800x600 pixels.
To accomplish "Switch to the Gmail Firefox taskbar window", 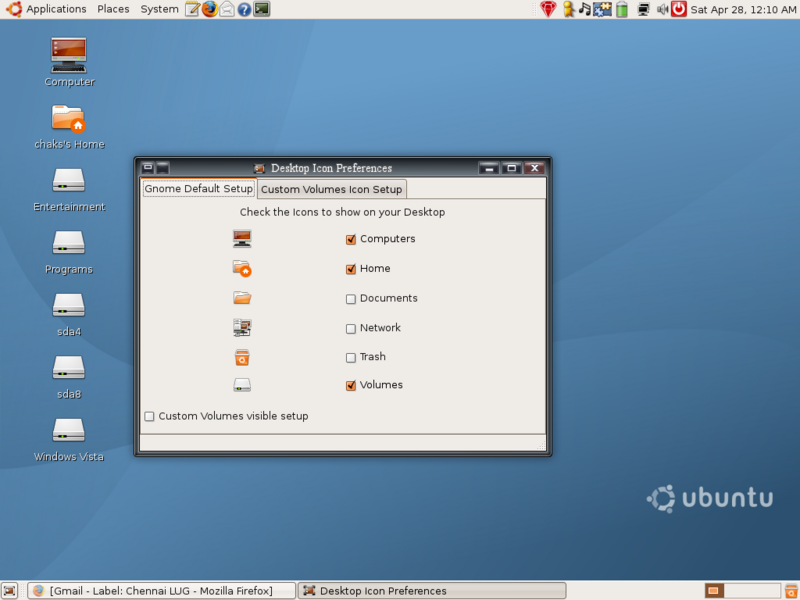I will pos(160,591).
